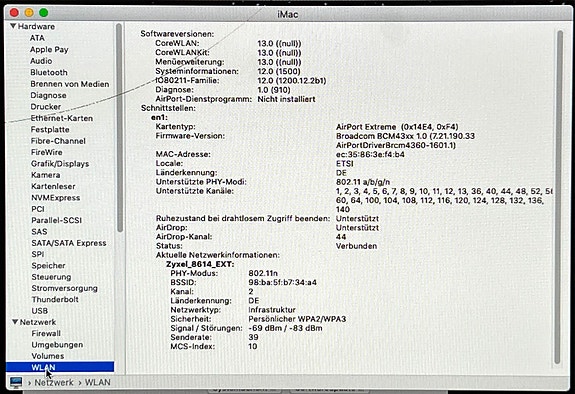Open the Parallel-SCSI entry
575x394 pixels.
click(56, 220)
